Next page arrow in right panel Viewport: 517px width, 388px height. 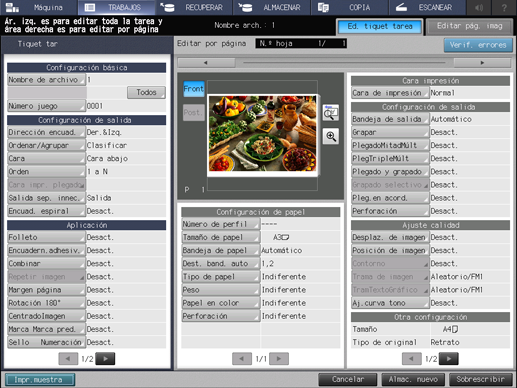point(449,359)
